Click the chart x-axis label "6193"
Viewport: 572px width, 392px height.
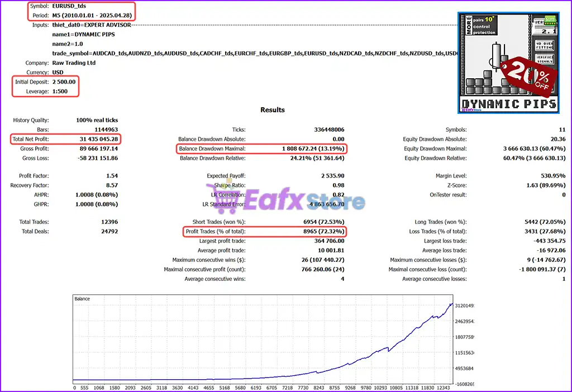[256, 388]
